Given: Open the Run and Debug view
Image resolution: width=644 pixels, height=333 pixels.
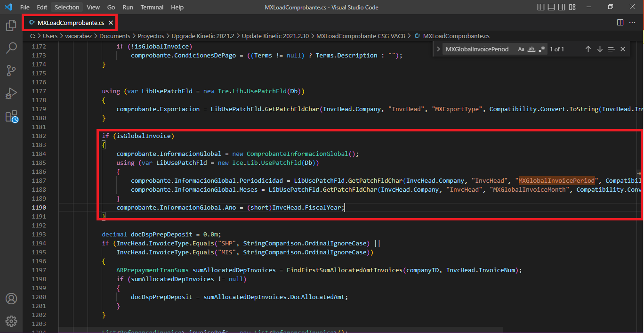Looking at the screenshot, I should click(11, 93).
